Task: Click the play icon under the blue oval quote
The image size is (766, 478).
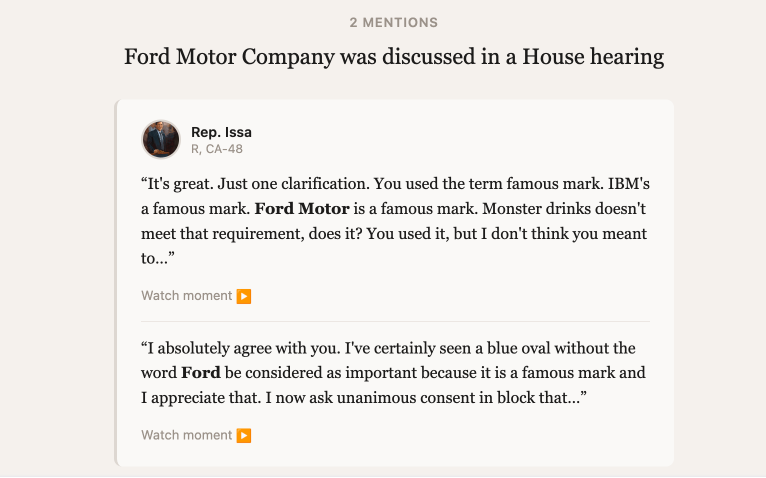Action: click(244, 435)
